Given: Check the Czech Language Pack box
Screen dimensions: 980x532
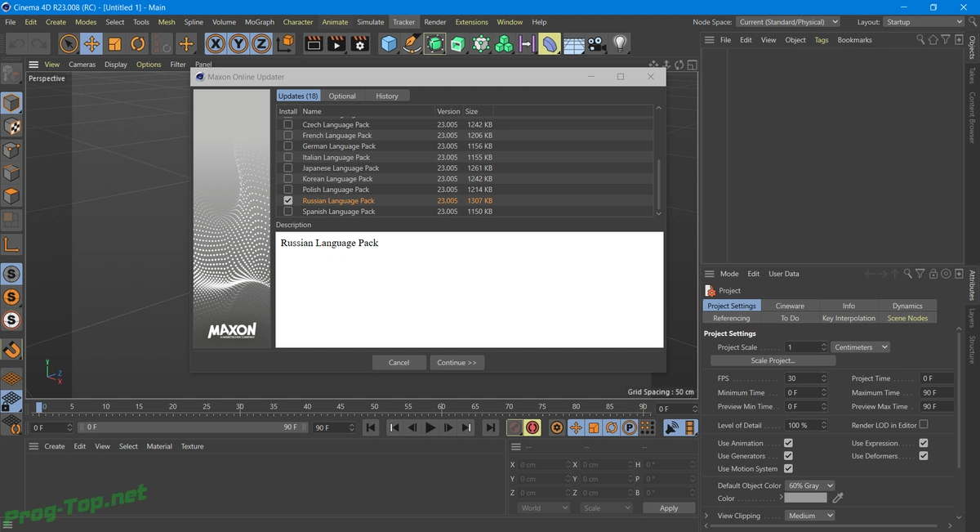Looking at the screenshot, I should click(x=287, y=124).
